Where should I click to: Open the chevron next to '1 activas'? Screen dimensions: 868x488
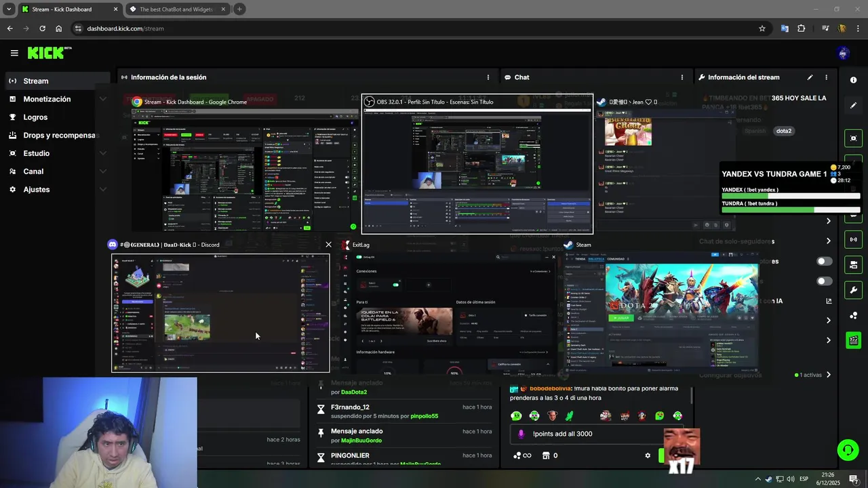[829, 375]
